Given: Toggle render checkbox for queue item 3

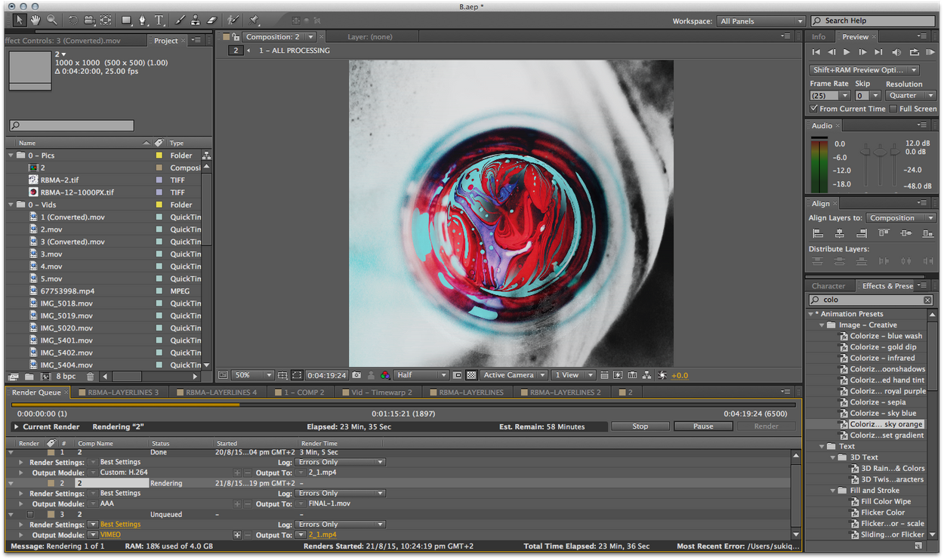Looking at the screenshot, I should [x=30, y=514].
